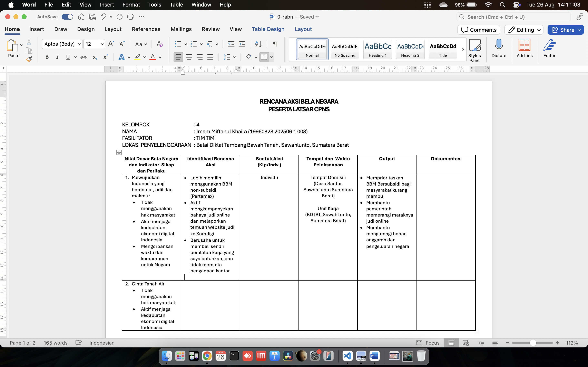Image resolution: width=588 pixels, height=367 pixels.
Task: Show paragraph marks with pilcrow icon
Action: pos(275,44)
